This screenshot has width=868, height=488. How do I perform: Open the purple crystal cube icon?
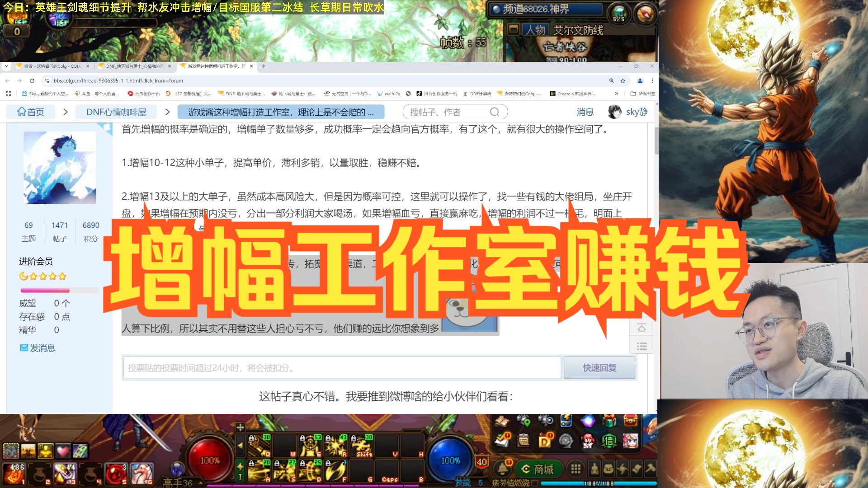pyautogui.click(x=588, y=421)
